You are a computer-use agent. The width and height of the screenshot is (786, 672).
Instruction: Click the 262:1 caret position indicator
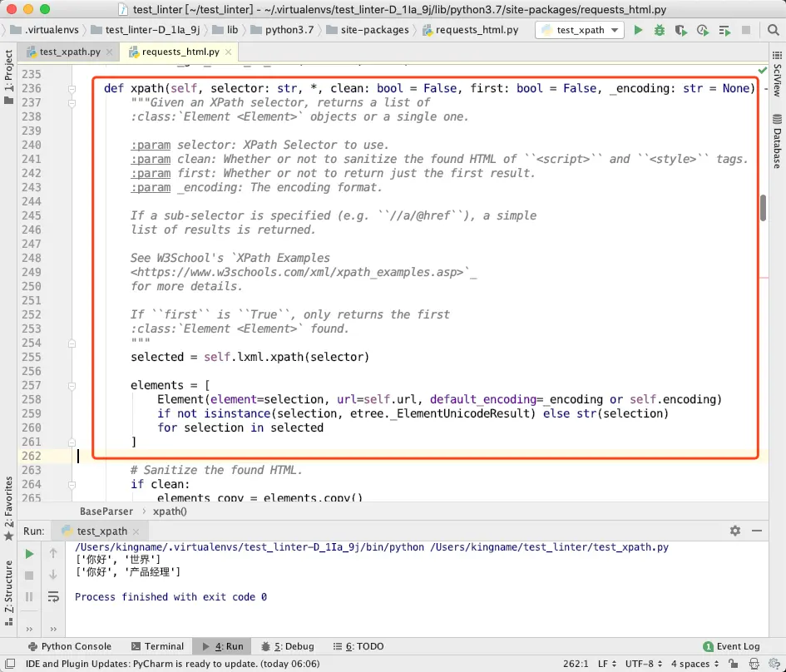[576, 664]
